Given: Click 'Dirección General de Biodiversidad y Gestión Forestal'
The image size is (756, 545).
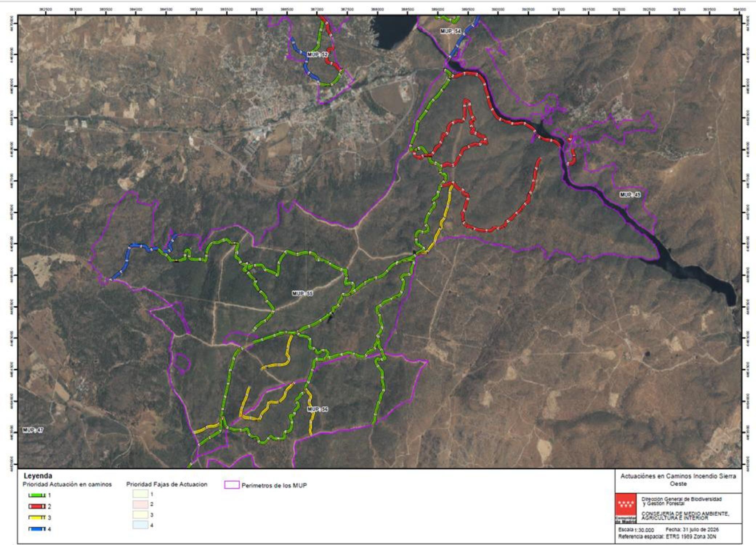Looking at the screenshot, I should [682, 501].
